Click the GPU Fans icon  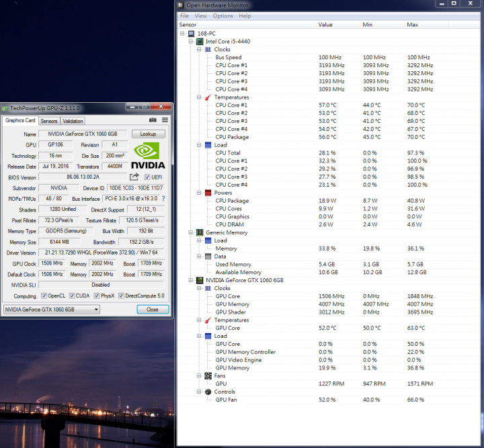click(208, 375)
